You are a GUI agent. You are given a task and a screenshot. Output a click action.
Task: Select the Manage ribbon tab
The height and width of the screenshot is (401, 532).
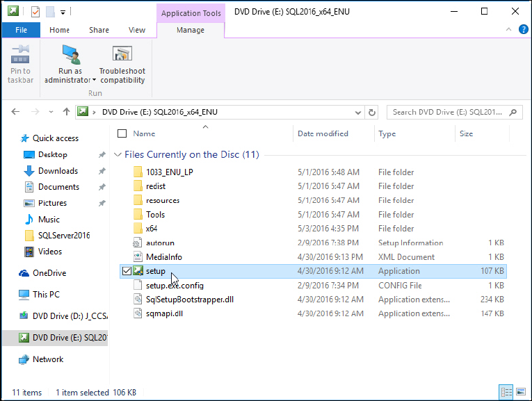(191, 30)
